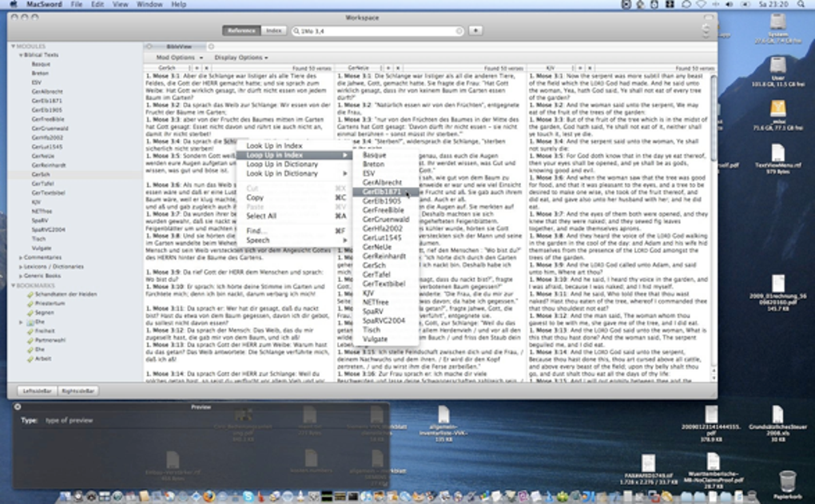This screenshot has height=504, width=815.
Task: Click the plus icon in the GerSch column header
Action: tap(197, 68)
